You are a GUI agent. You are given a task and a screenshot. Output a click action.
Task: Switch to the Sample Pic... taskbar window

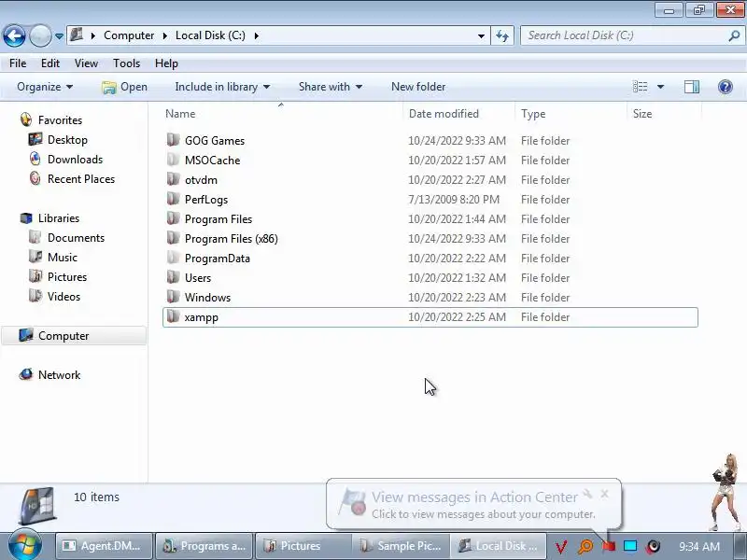point(401,546)
